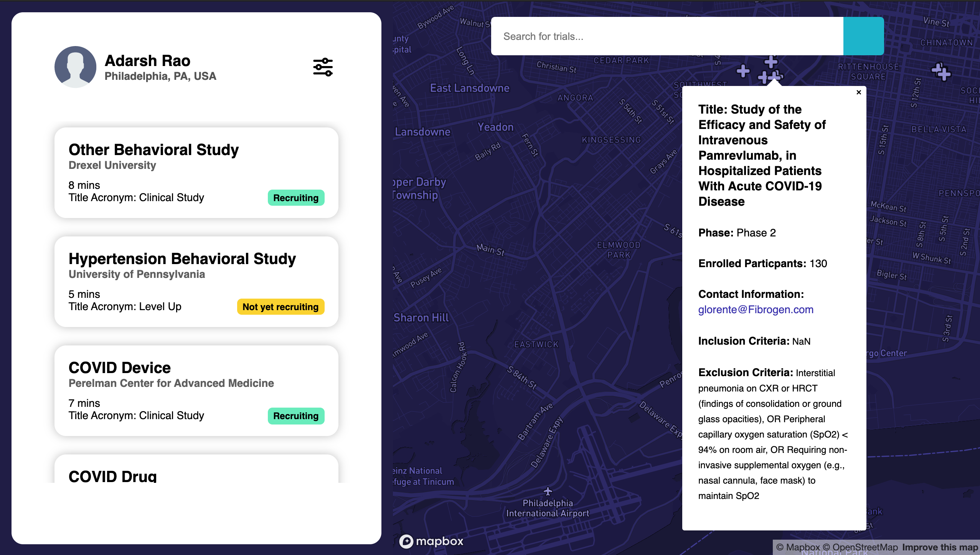Screen dimensions: 980x555
Task: Click Adarsh Rao's profile avatar
Action: 75,67
